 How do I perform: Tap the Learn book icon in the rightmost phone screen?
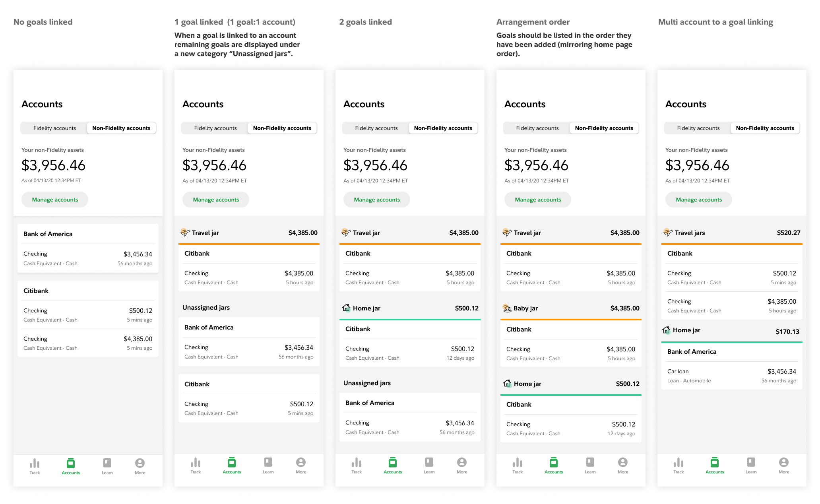click(751, 462)
